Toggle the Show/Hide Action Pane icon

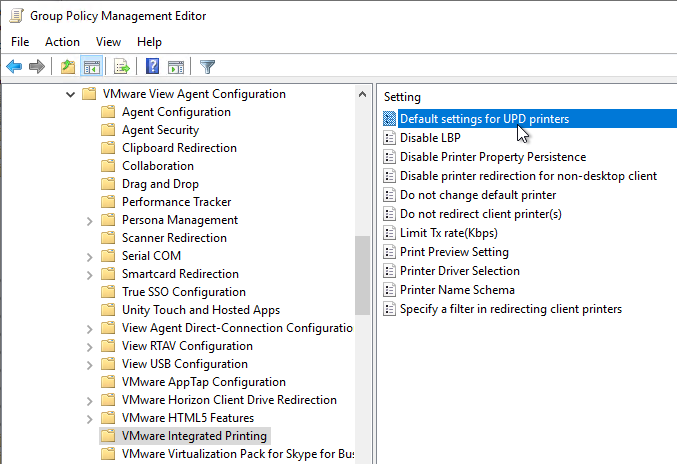[x=176, y=67]
